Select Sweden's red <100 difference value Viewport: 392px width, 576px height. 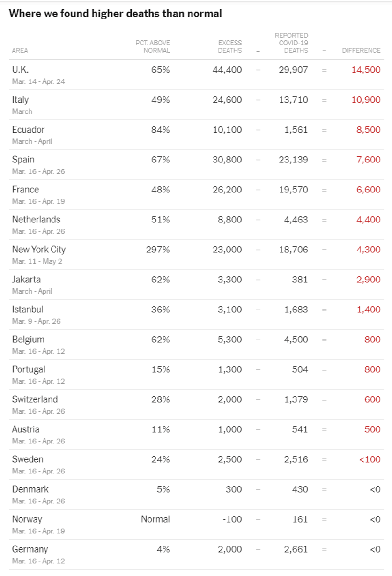coord(370,459)
